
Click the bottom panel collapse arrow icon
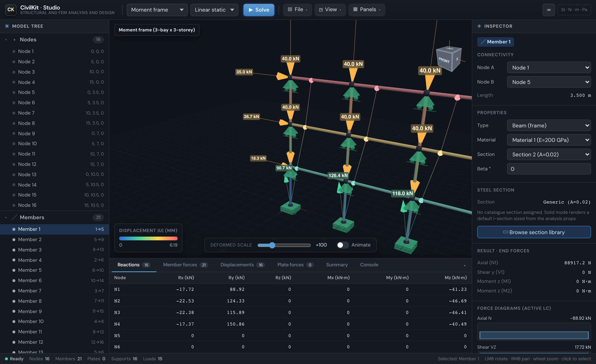pyautogui.click(x=465, y=266)
